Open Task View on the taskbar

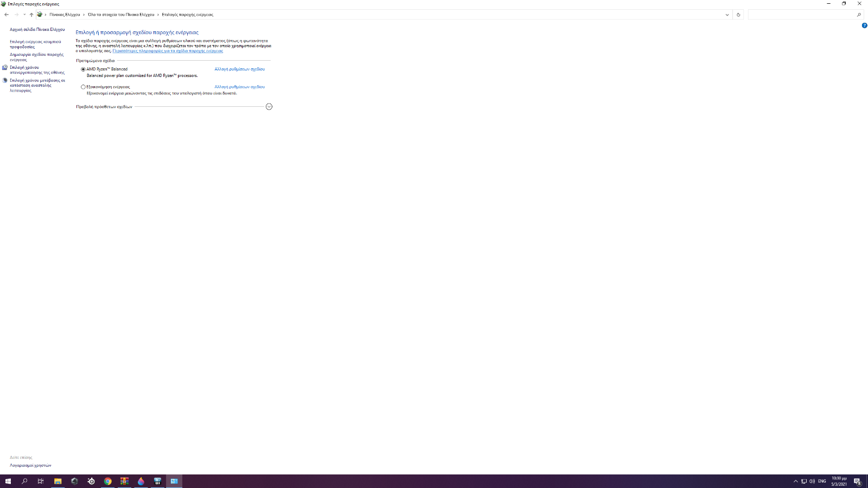(41, 481)
